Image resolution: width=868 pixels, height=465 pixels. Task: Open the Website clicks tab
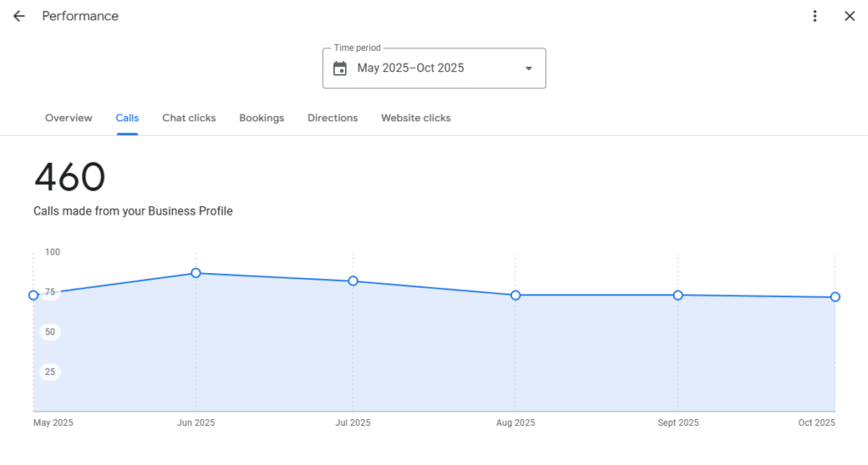415,118
